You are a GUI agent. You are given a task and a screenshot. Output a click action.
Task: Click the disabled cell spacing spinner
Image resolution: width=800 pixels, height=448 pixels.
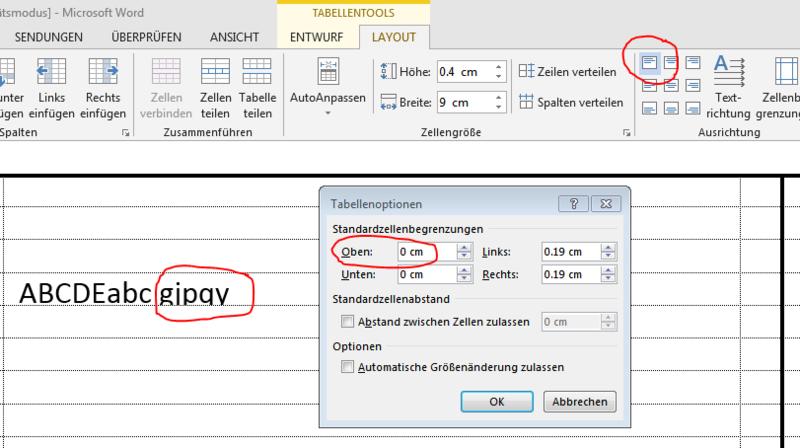click(608, 321)
